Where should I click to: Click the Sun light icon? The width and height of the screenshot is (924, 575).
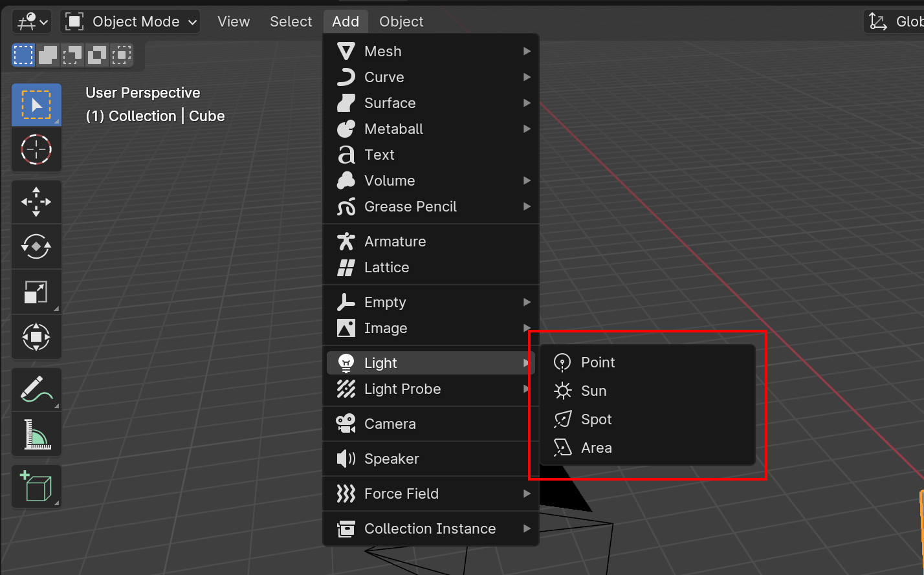point(563,391)
